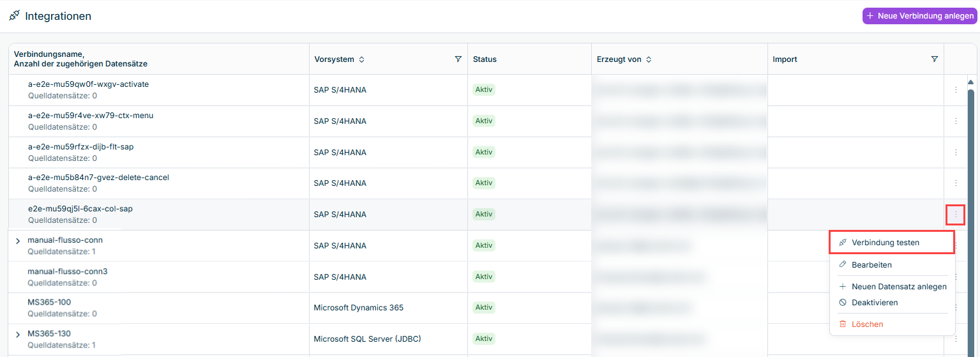This screenshot has height=357, width=980.
Task: Toggle three-dot menu of e2e-mu59qj5l-6cax-col-sap row
Action: click(956, 215)
